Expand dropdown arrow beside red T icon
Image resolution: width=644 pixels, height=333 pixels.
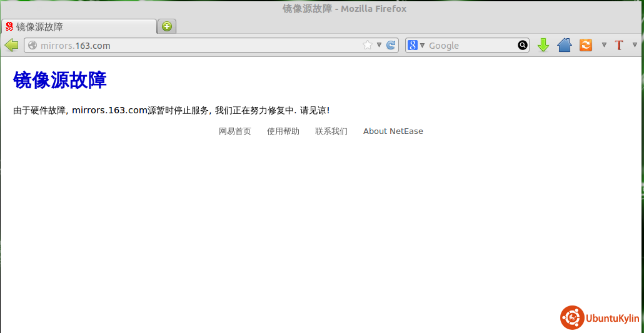pos(635,45)
